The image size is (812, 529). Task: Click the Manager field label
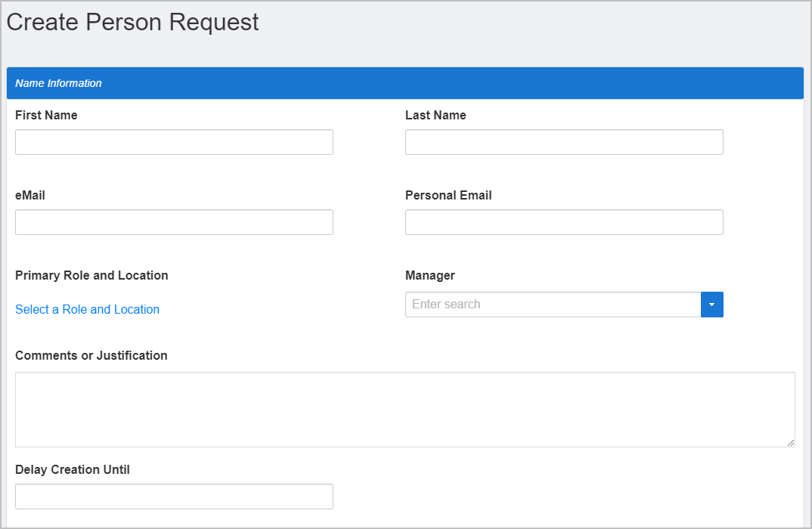[x=429, y=275]
